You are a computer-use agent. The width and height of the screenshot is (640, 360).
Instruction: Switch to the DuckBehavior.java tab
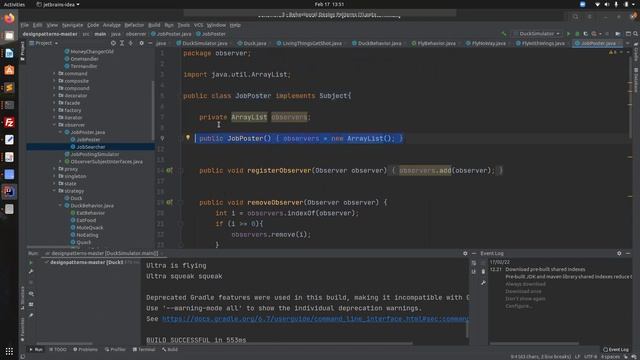click(x=376, y=43)
